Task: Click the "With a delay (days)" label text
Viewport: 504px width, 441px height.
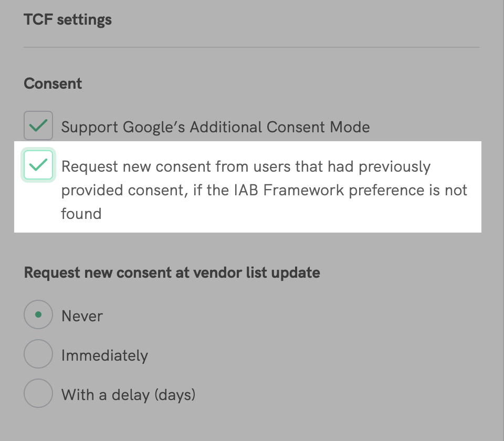Action: pos(128,394)
